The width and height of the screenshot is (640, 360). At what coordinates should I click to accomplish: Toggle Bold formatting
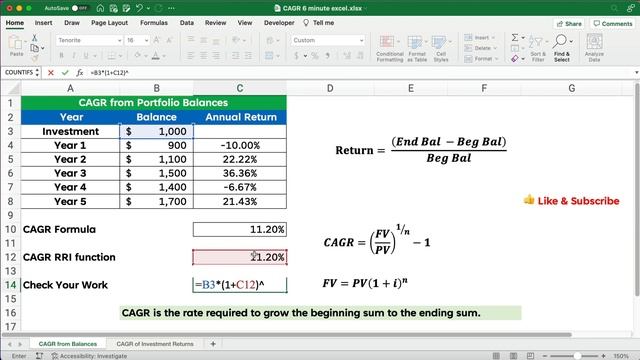point(61,56)
